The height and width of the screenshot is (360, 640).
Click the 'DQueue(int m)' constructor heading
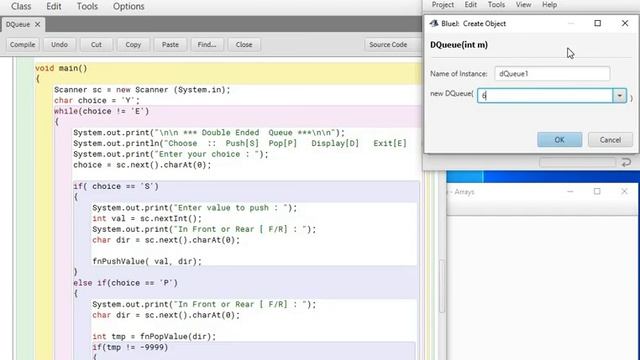click(x=459, y=45)
